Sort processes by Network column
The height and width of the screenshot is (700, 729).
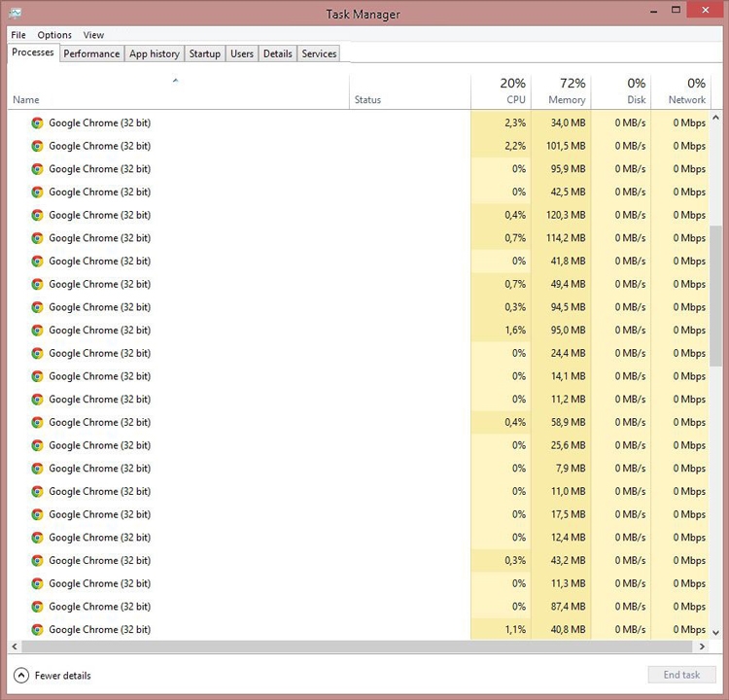tap(680, 91)
